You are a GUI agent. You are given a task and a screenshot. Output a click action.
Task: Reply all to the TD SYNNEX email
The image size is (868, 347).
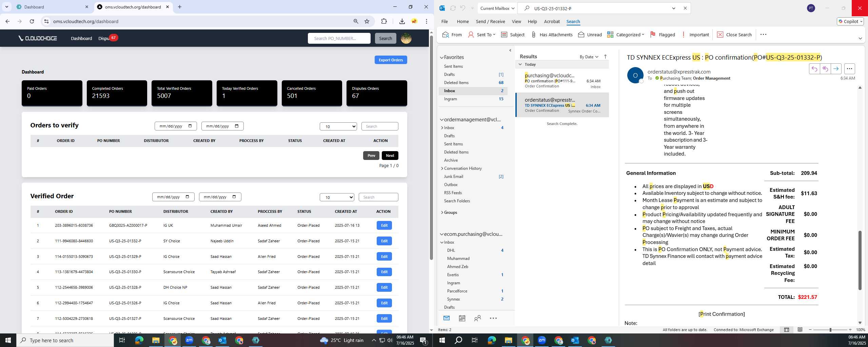[x=825, y=69]
